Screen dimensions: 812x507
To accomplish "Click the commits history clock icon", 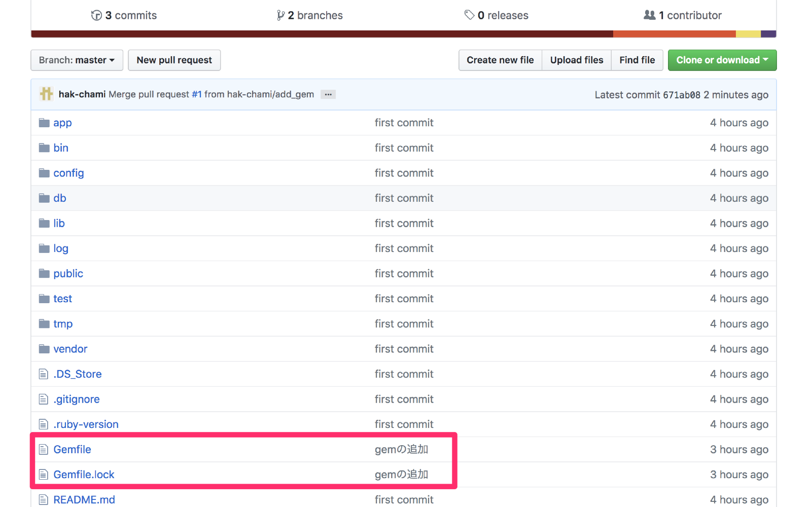I will 96,15.
